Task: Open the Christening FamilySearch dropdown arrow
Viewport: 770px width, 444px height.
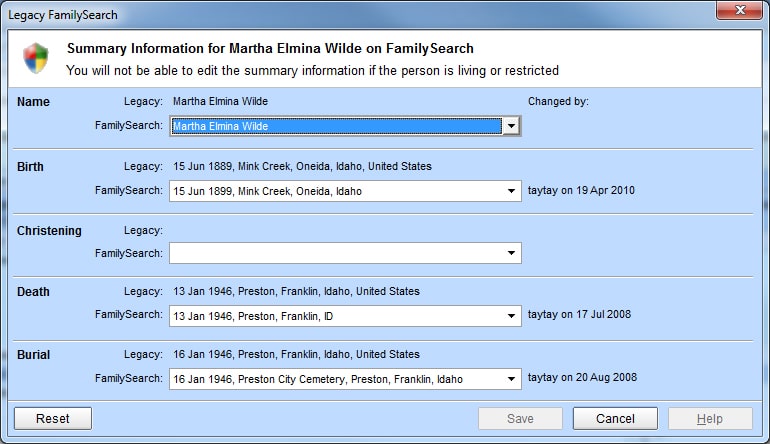Action: pyautogui.click(x=511, y=252)
